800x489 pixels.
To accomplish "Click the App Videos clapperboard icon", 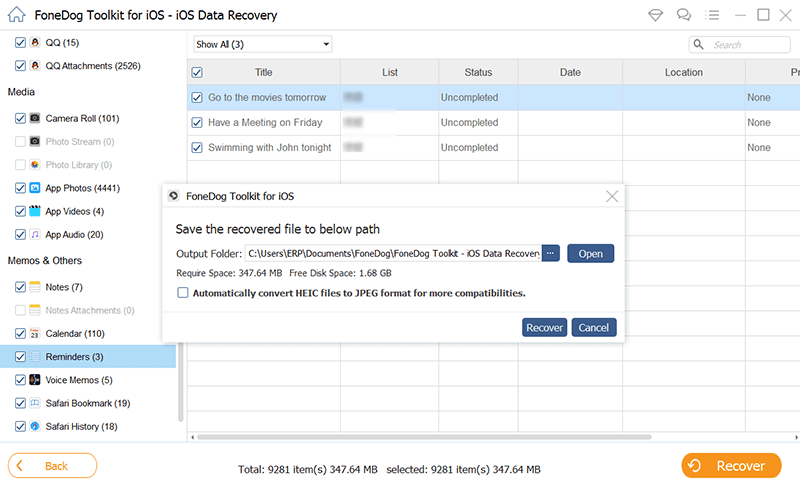I will pos(35,211).
